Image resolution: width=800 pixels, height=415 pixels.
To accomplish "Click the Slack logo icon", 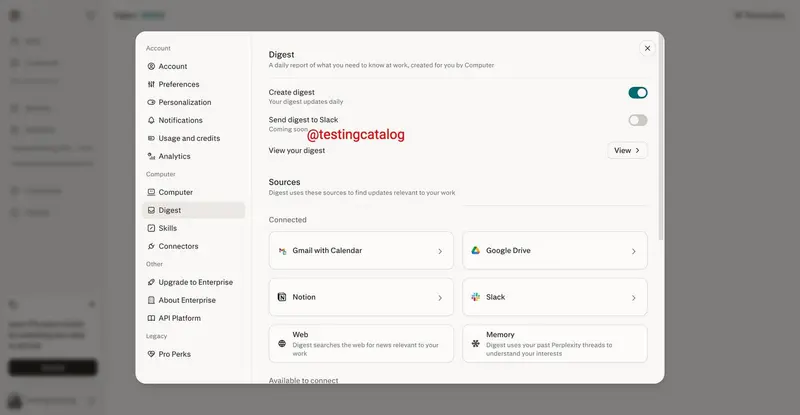I will (476, 297).
